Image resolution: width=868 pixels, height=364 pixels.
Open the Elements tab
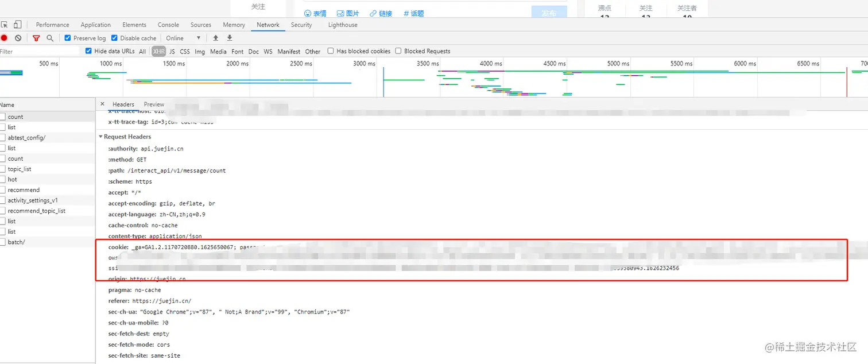pos(134,25)
